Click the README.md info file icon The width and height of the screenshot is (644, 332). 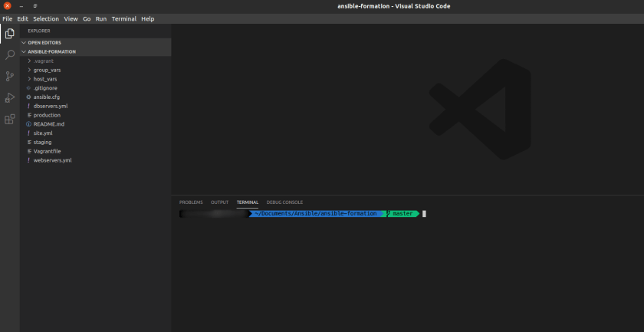pyautogui.click(x=28, y=124)
